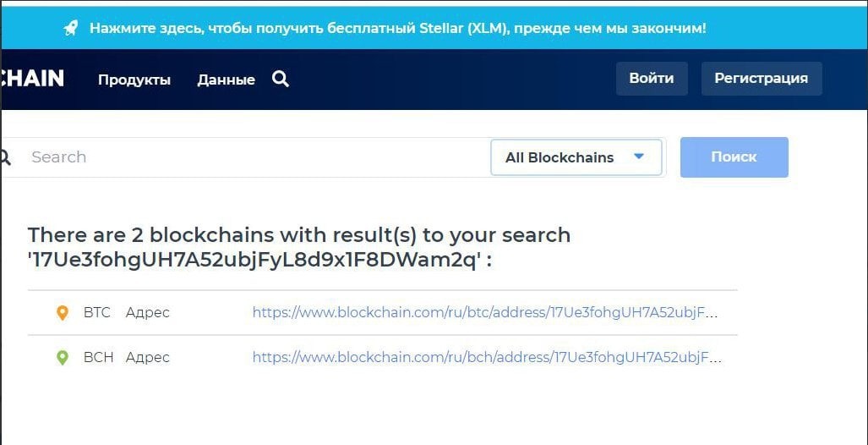Image resolution: width=868 pixels, height=445 pixels.
Task: Select the BCH label in the results
Action: tap(97, 357)
